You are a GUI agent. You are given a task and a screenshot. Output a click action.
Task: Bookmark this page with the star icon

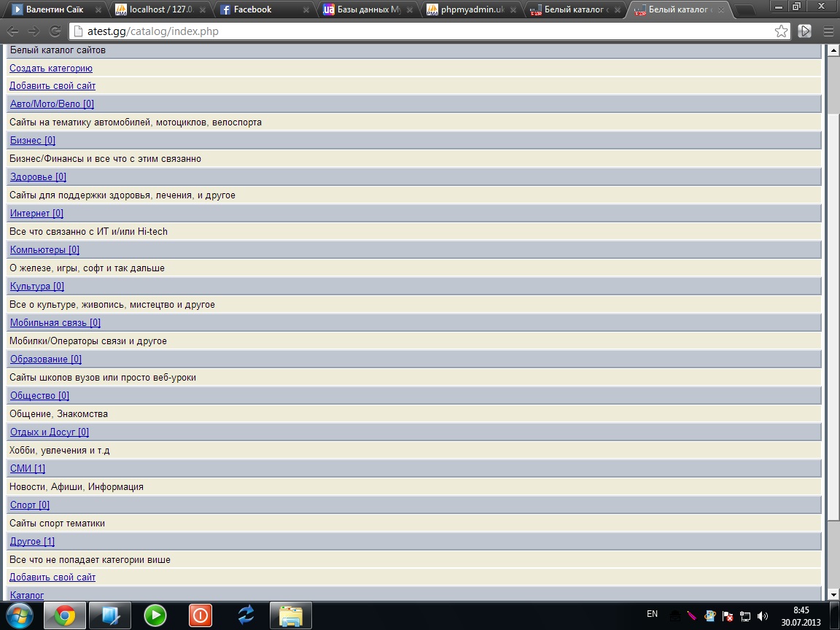(781, 31)
